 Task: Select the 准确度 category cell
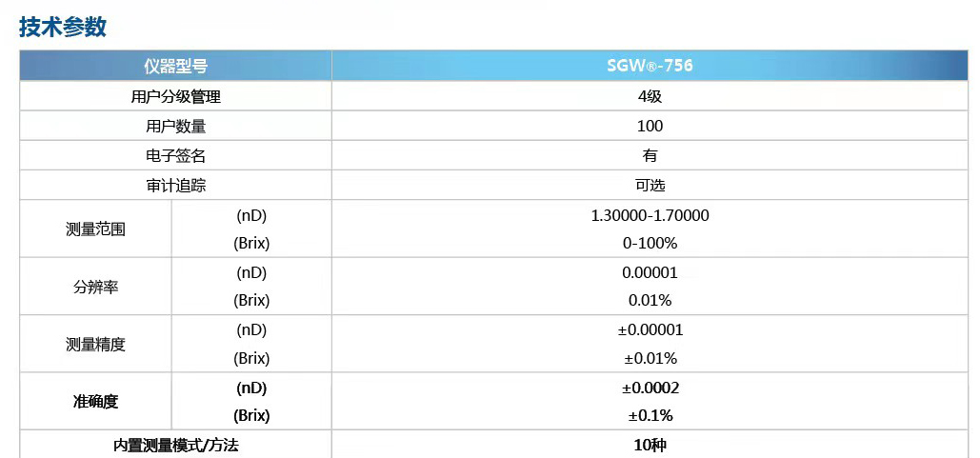click(95, 402)
